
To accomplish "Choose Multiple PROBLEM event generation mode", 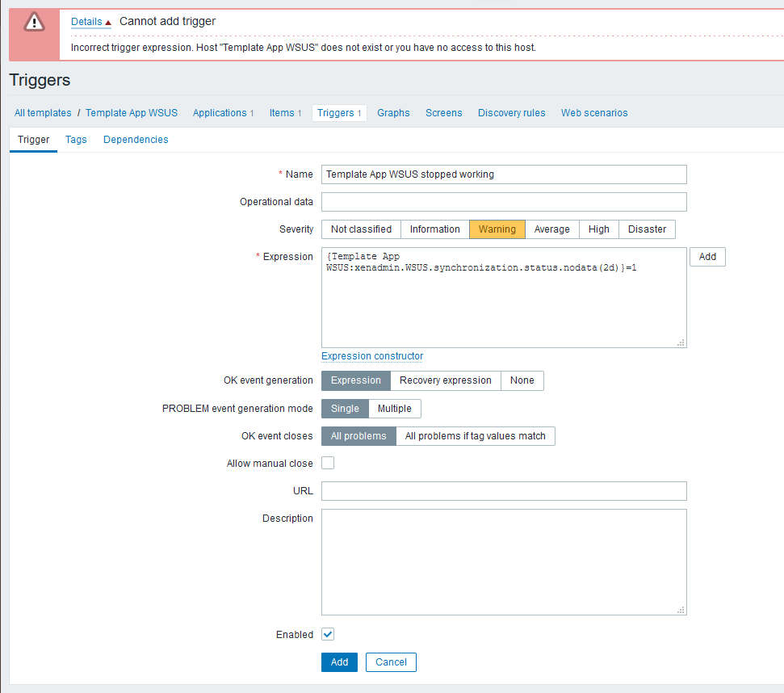I will tap(395, 409).
